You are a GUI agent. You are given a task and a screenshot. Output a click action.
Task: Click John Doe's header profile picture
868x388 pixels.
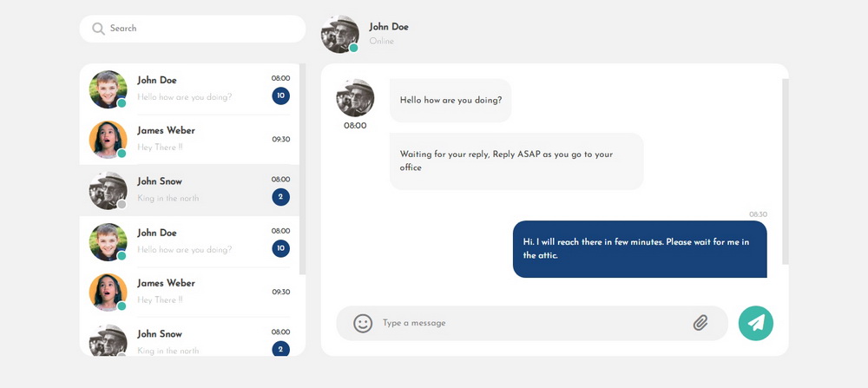click(x=339, y=34)
